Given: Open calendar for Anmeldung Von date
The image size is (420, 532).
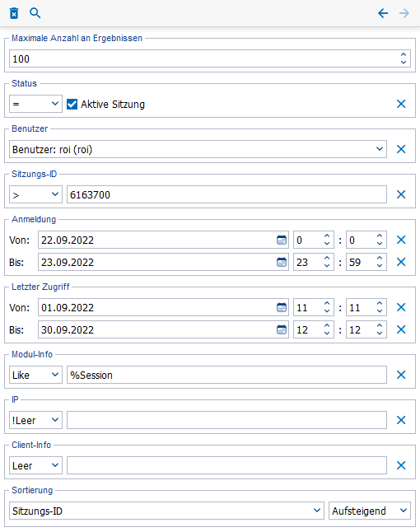Looking at the screenshot, I should pos(282,240).
